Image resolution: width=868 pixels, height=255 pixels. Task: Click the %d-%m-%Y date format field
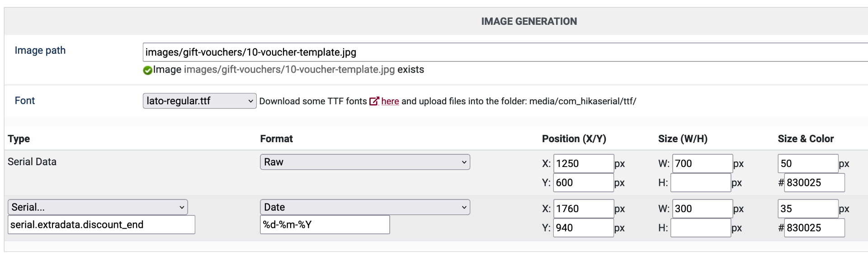point(325,225)
